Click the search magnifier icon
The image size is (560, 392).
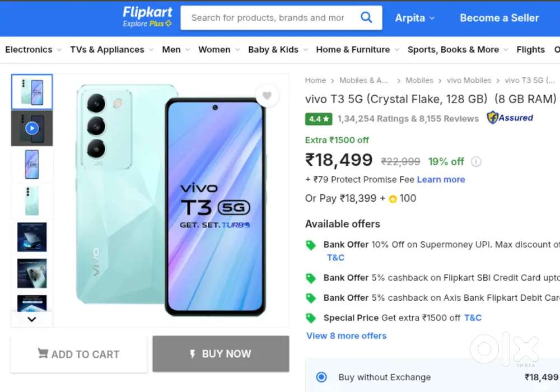(x=366, y=17)
